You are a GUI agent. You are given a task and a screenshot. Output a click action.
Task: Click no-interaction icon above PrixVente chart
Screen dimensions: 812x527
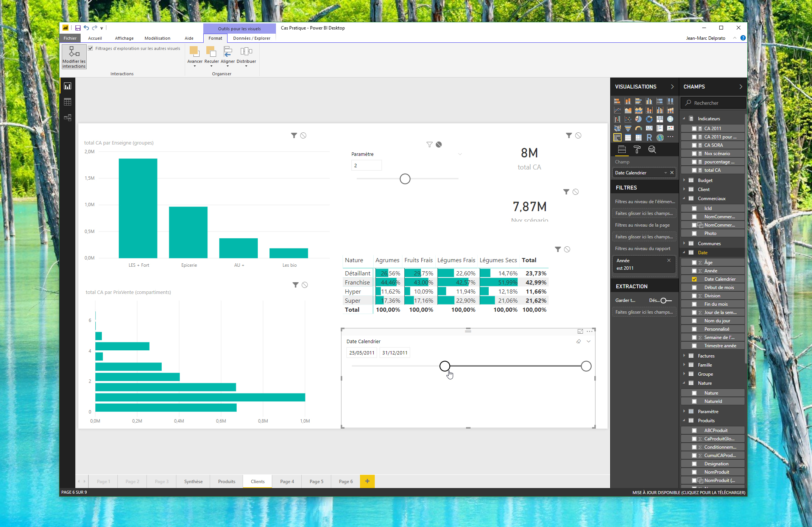pyautogui.click(x=304, y=285)
